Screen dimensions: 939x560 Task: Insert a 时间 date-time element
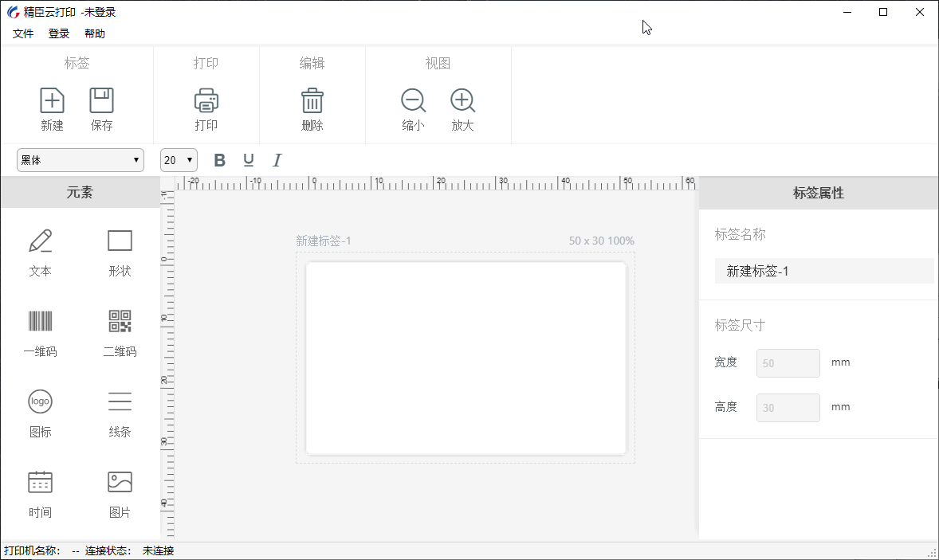(x=40, y=494)
